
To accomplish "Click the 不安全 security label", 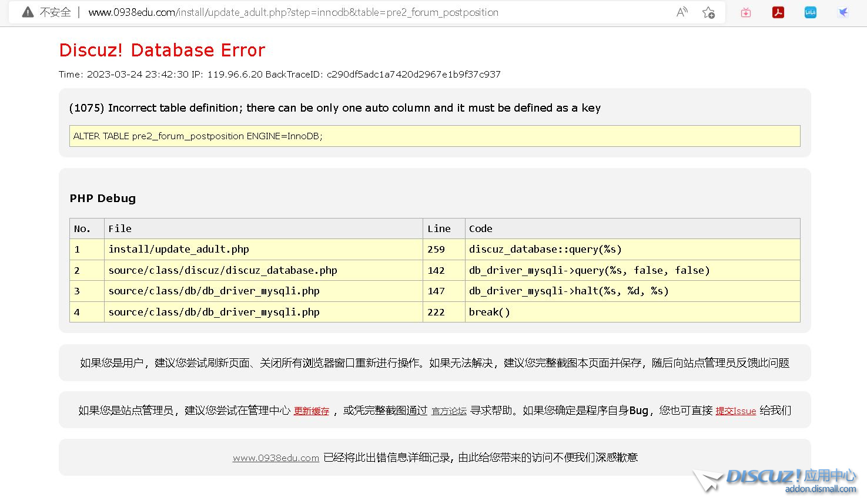I will (x=55, y=12).
